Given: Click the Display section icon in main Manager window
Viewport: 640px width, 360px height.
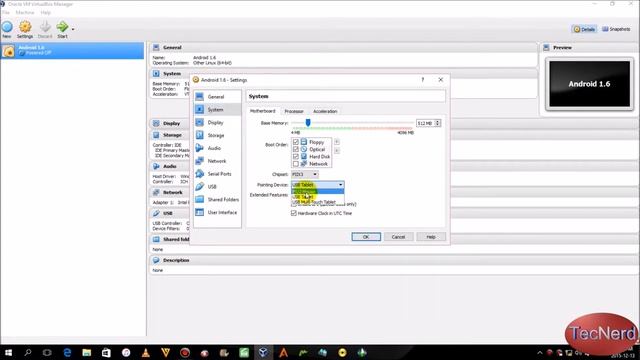Looking at the screenshot, I should (156, 123).
